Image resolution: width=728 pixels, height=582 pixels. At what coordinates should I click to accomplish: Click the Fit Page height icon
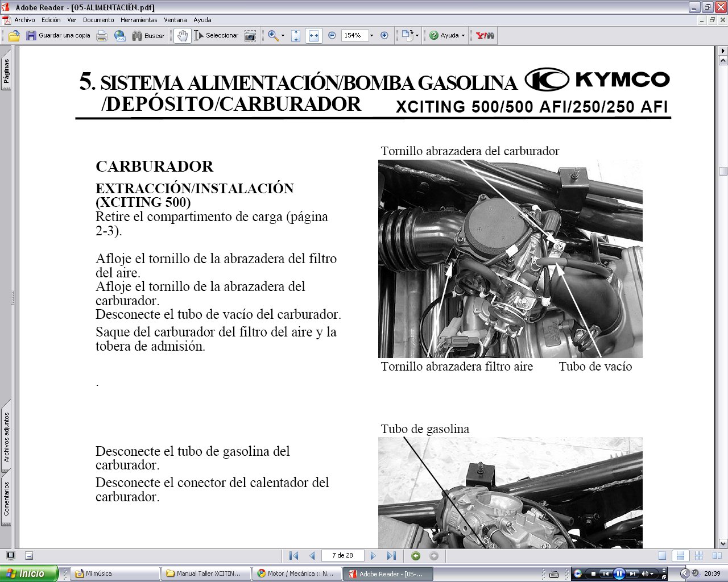click(x=296, y=35)
